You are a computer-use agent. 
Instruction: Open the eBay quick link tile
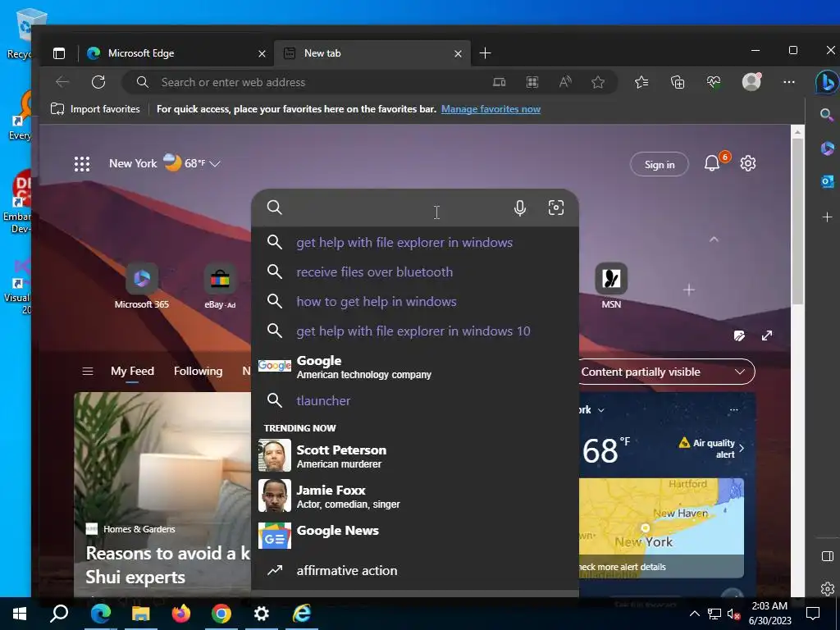[220, 285]
